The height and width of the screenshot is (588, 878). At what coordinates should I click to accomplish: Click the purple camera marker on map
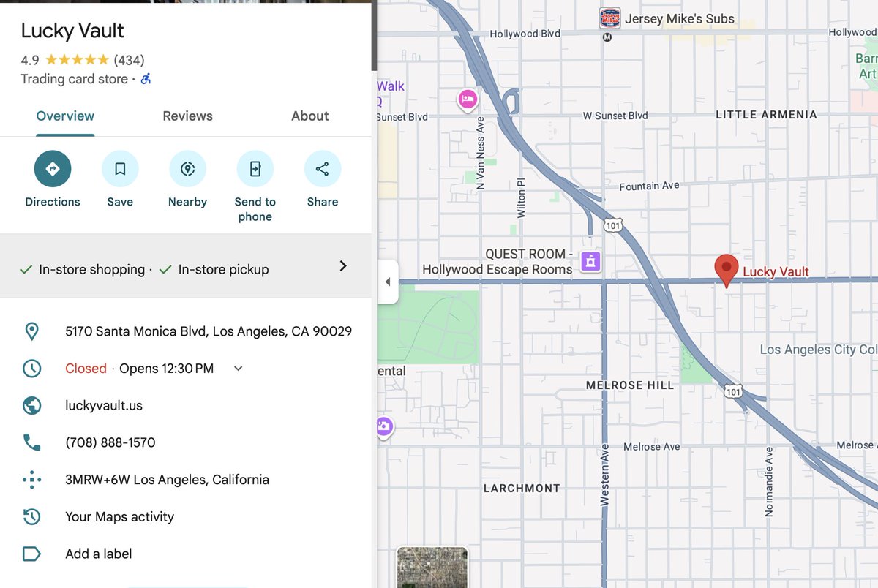click(x=383, y=427)
